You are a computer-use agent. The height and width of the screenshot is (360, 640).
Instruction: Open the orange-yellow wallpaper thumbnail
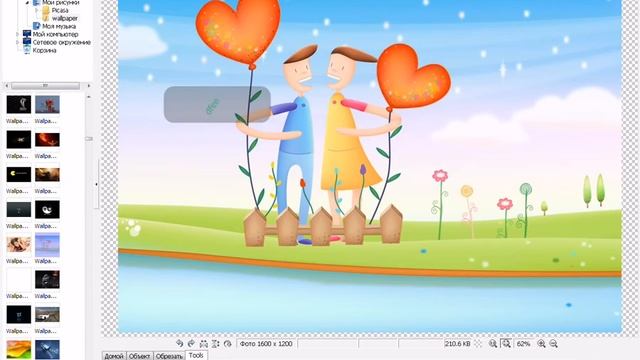19,349
